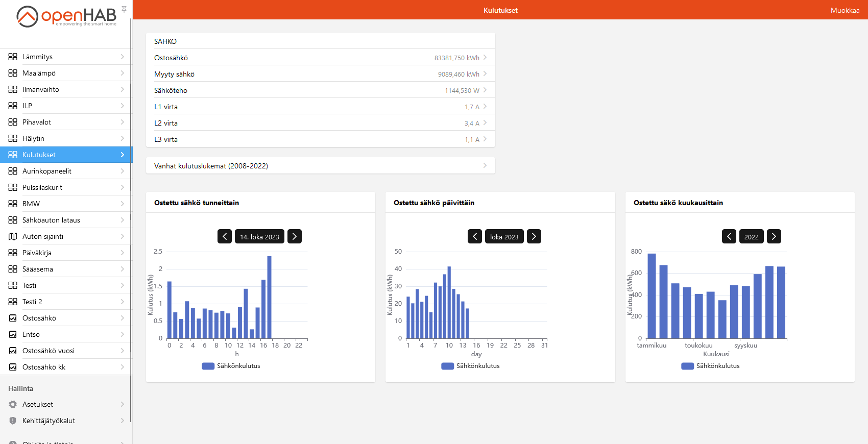This screenshot has height=444, width=868.
Task: Click the 2022 year button
Action: click(751, 236)
